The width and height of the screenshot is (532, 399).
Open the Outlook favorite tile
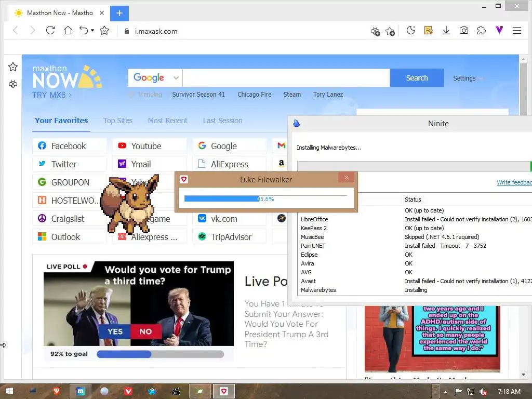click(x=70, y=237)
